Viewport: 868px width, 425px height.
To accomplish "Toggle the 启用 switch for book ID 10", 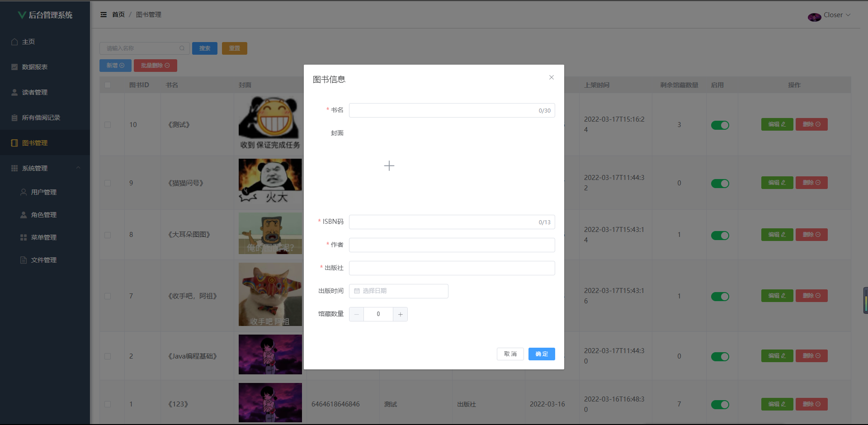I will [720, 125].
